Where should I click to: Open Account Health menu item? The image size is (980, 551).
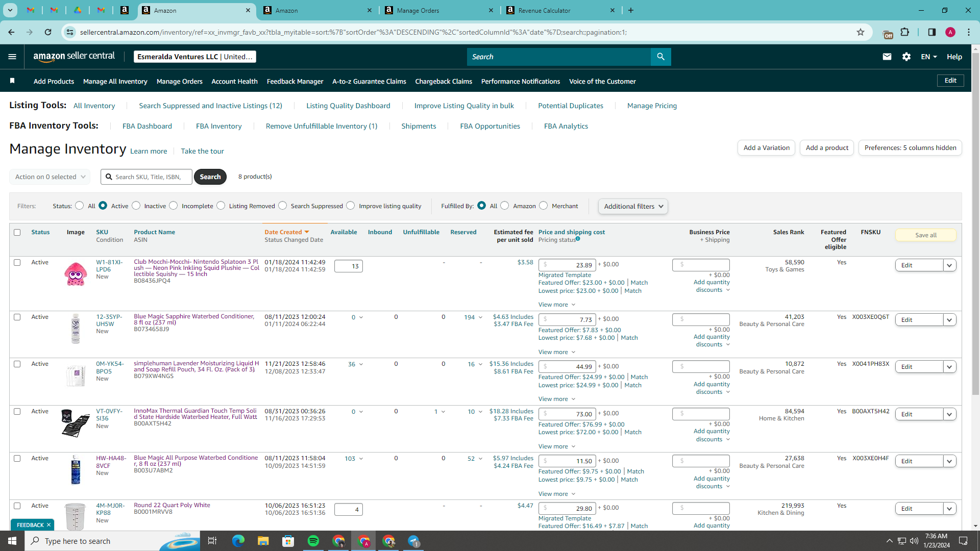tap(234, 81)
